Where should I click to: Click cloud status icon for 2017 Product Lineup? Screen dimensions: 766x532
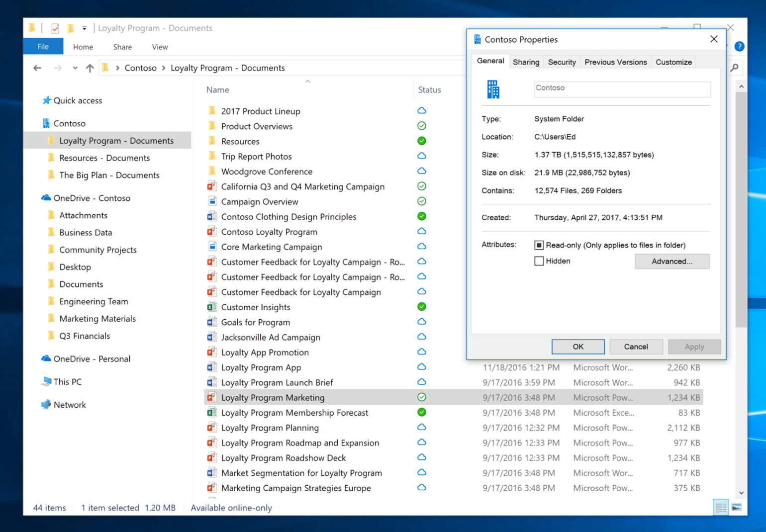point(422,110)
